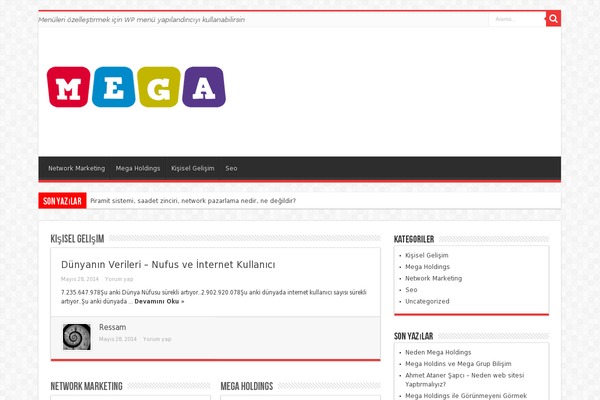Screen dimensions: 600x400
Task: Open the Seo menu item
Action: (x=231, y=168)
